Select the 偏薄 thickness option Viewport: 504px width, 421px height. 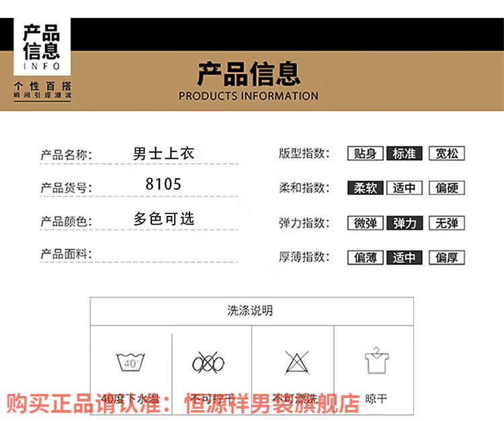click(x=366, y=258)
